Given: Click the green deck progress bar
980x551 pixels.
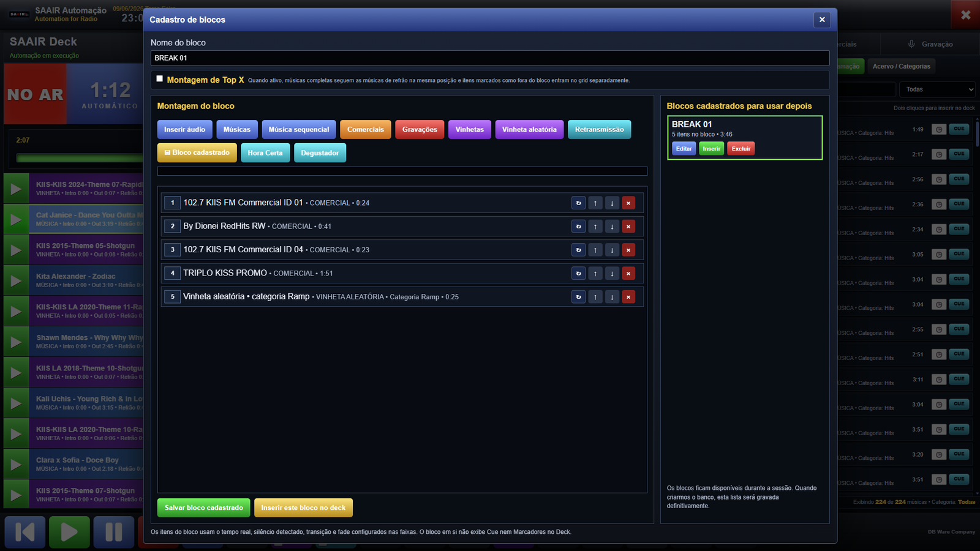Looking at the screenshot, I should (x=80, y=158).
